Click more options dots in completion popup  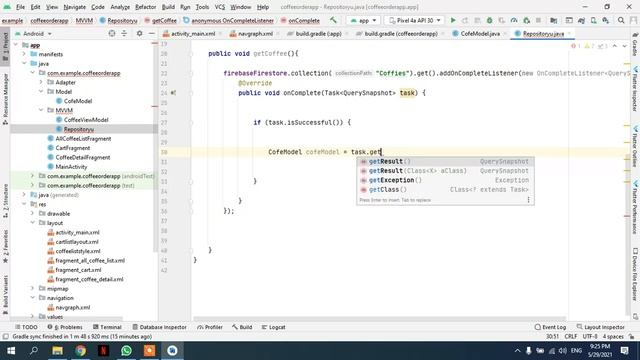528,200
